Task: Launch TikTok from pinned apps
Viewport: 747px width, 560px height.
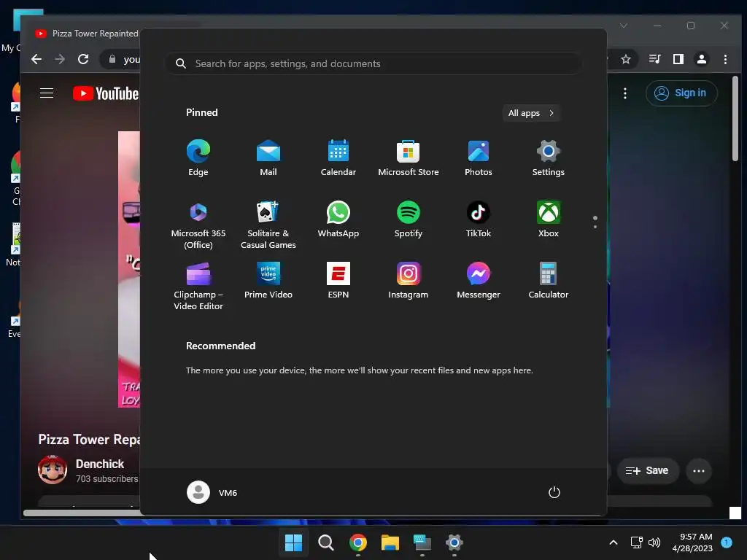Action: (x=479, y=219)
